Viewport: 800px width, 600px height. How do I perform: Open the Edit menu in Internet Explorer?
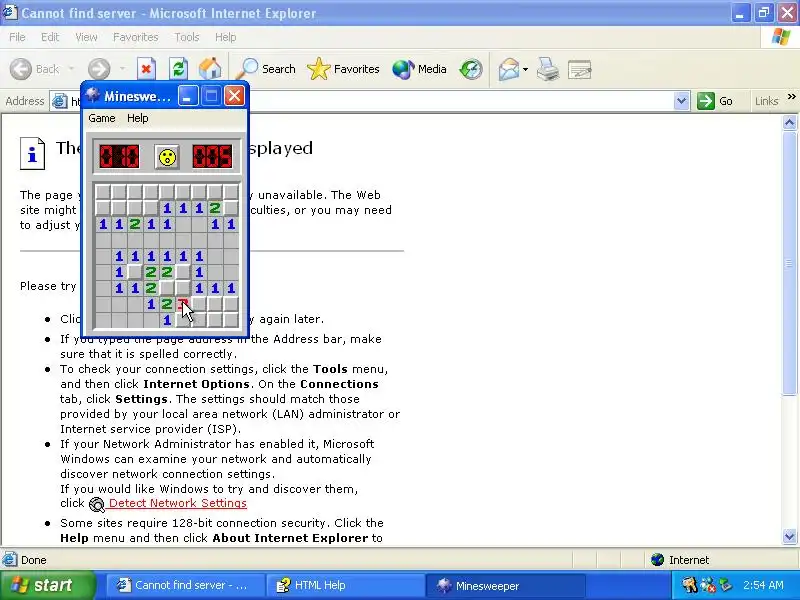[49, 37]
